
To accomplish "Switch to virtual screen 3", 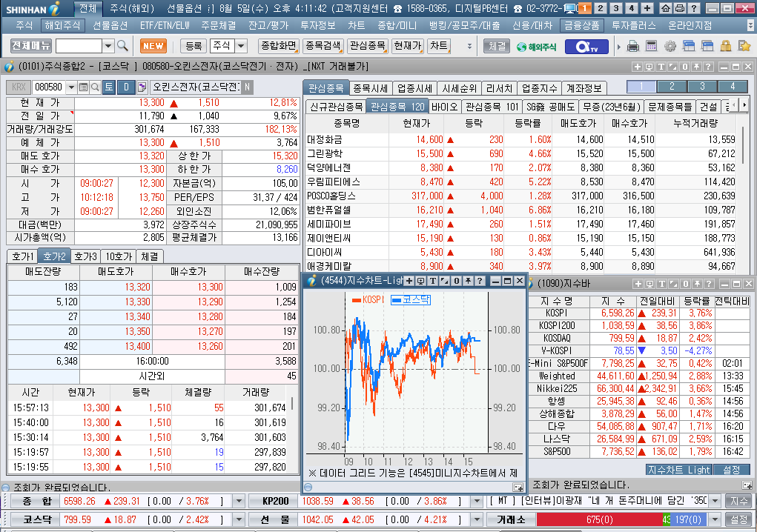I will (616, 8).
